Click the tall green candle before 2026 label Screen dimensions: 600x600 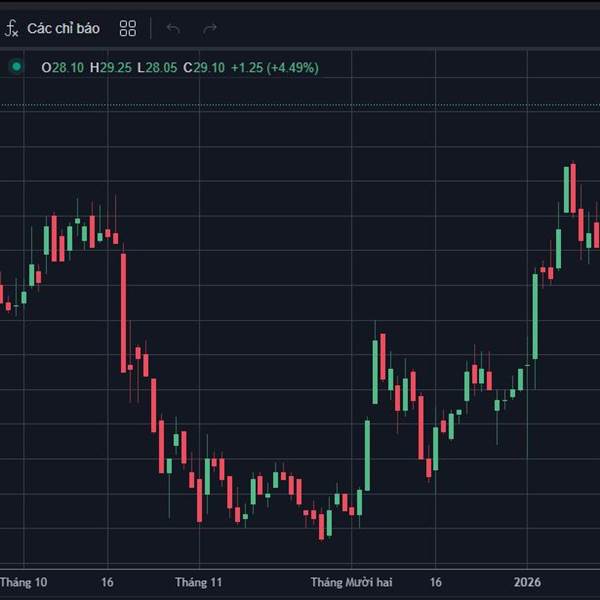coord(535,315)
